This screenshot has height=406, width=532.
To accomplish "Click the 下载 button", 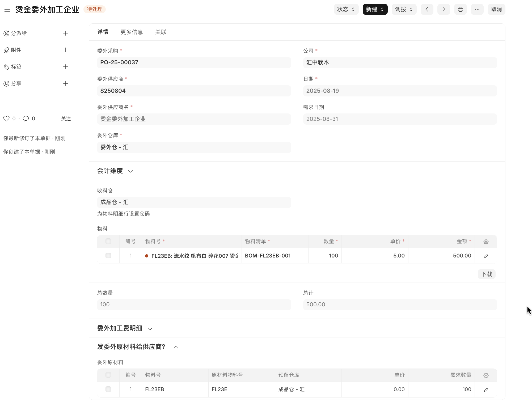I will (486, 274).
